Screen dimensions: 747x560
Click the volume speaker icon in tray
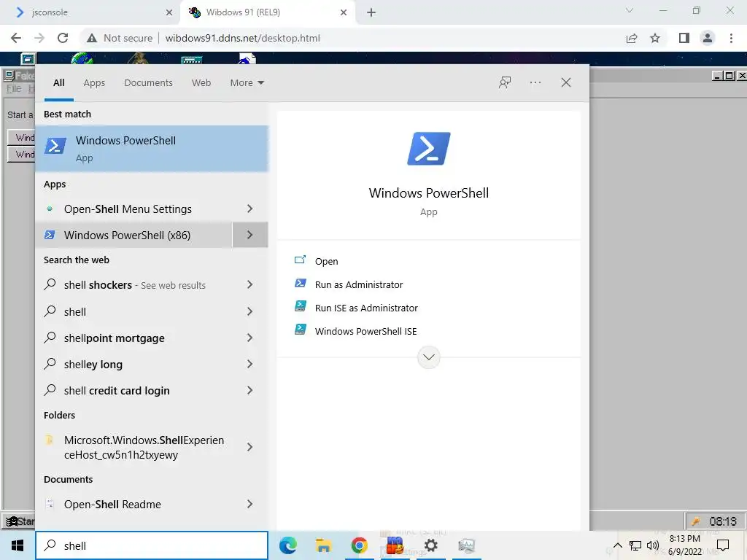[x=653, y=545]
